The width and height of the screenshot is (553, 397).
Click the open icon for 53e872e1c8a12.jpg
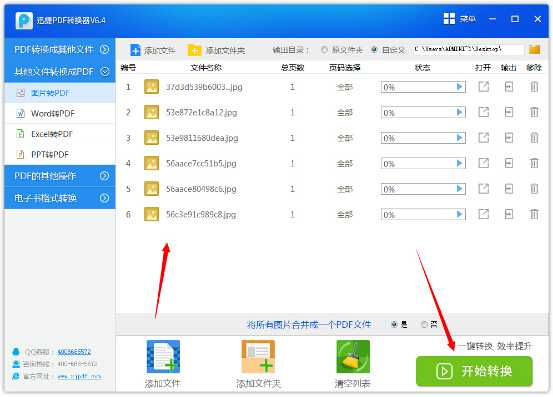coord(484,112)
